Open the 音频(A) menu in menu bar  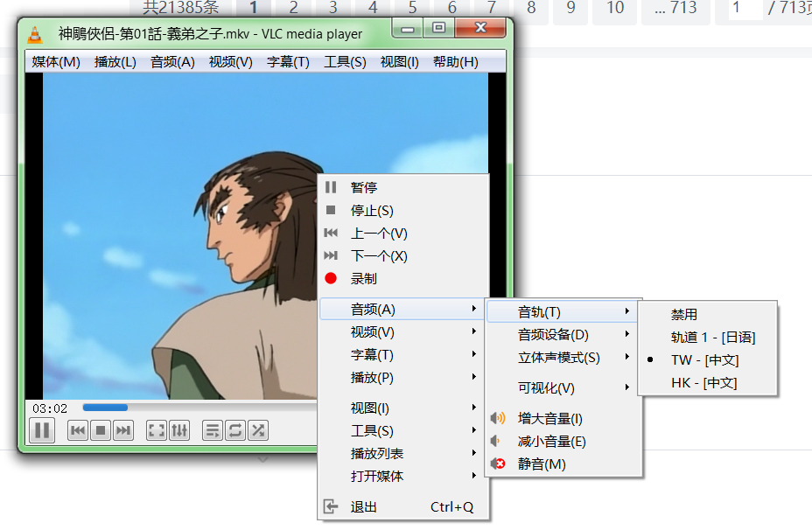point(172,61)
